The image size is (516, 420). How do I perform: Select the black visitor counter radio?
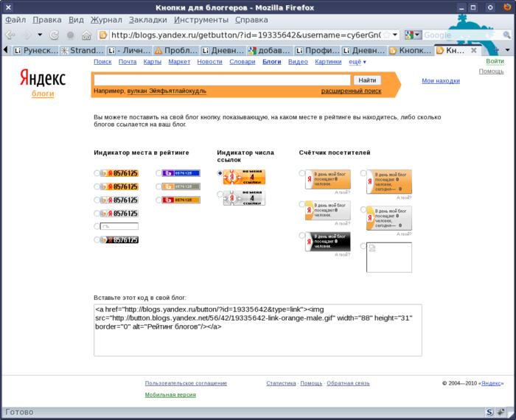tap(301, 236)
